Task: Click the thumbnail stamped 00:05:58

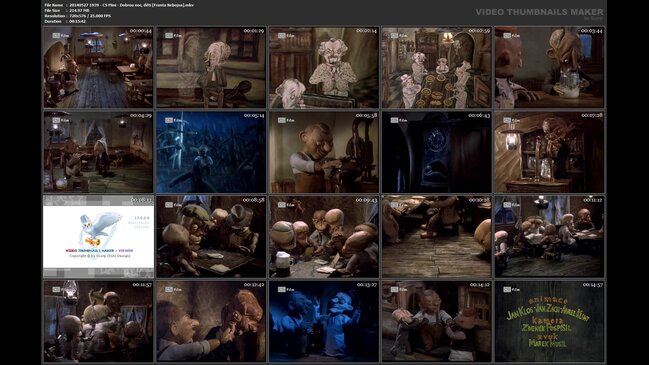Action: tap(324, 152)
